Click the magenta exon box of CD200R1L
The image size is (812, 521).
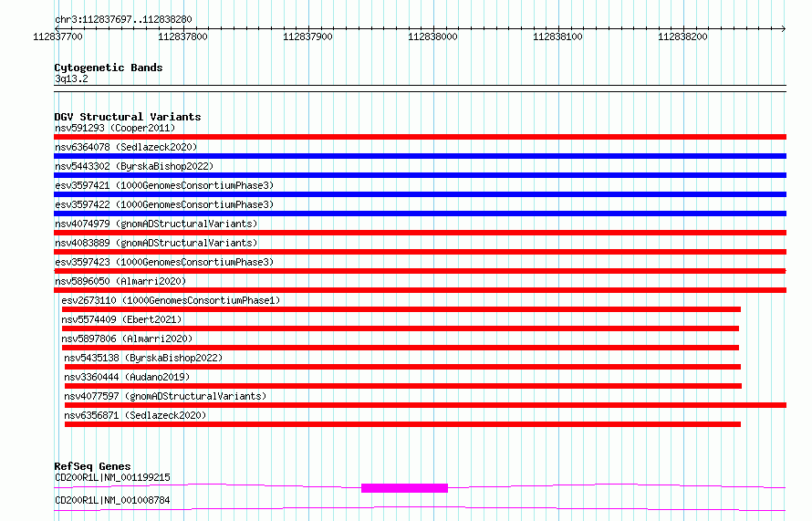pos(404,488)
